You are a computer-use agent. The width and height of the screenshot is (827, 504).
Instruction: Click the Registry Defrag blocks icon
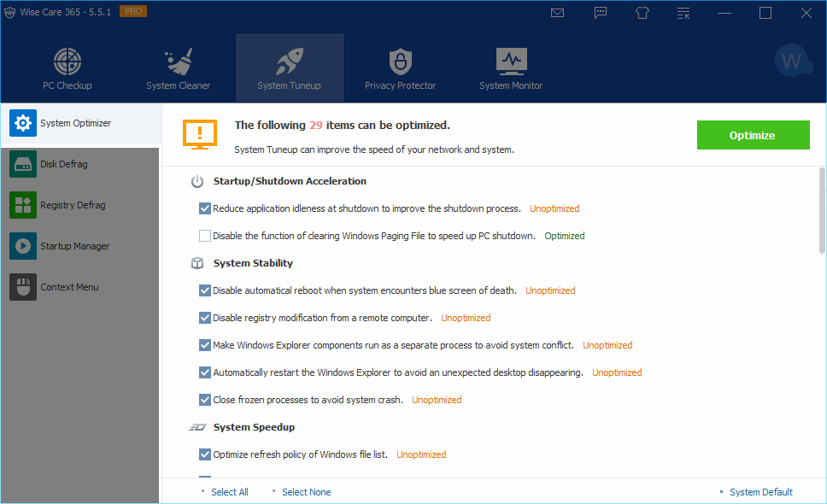(23, 205)
